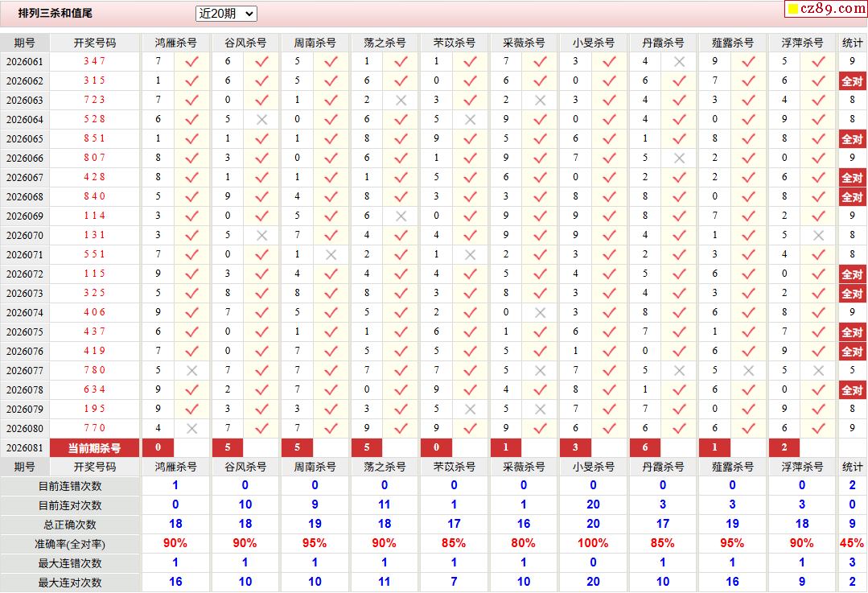Click the red checkmark for 蘋露杀号 in row 2026075
The width and height of the screenshot is (868, 593).
[749, 332]
